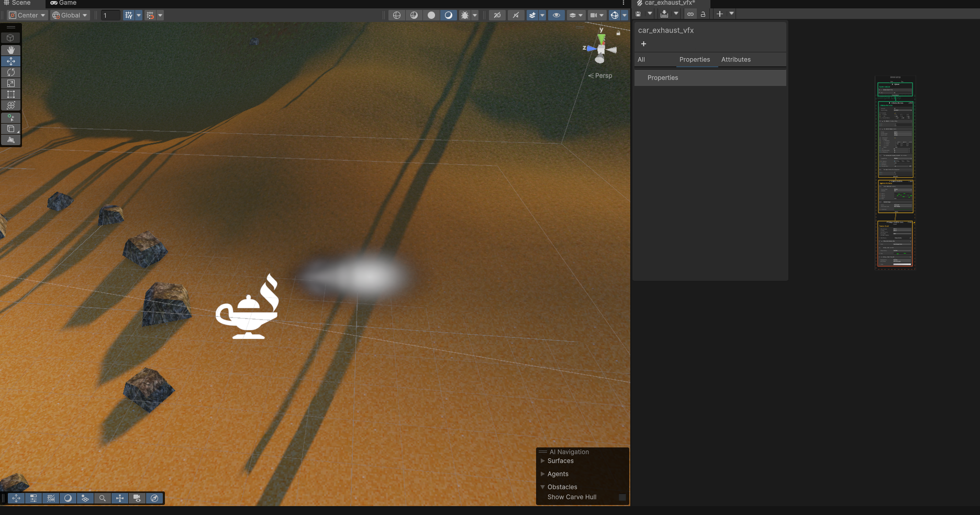Save the VFX graph with floppy icon
This screenshot has width=980, height=515.
638,14
